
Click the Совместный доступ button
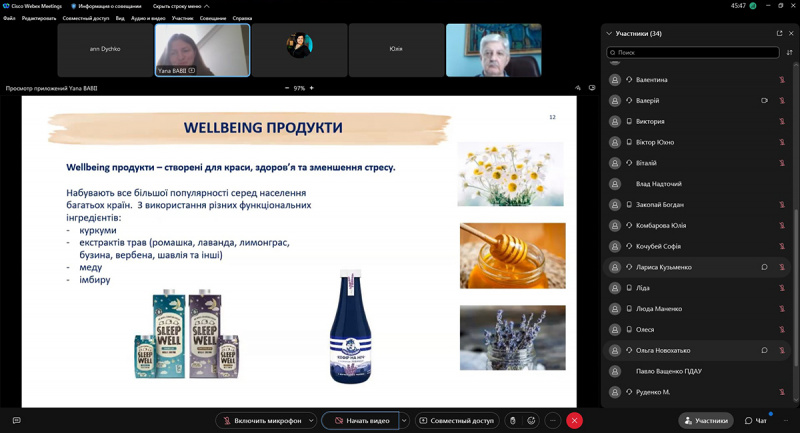(x=457, y=420)
